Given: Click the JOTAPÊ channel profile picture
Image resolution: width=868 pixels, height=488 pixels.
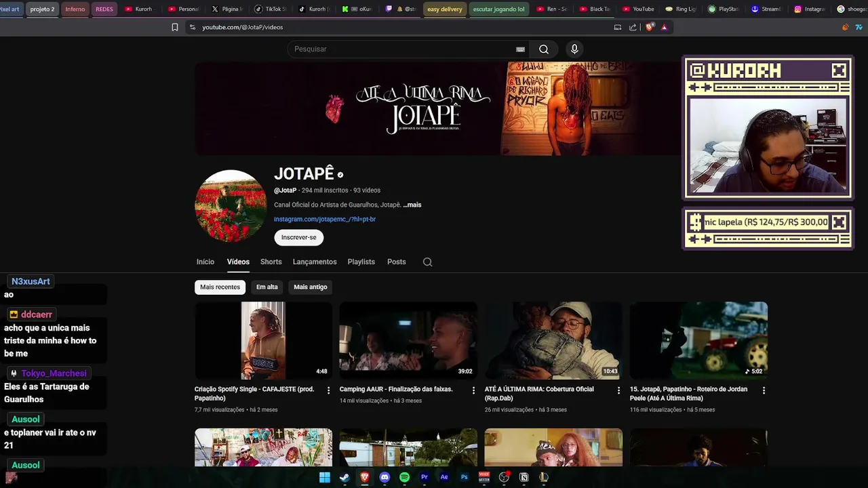Looking at the screenshot, I should pos(231,206).
